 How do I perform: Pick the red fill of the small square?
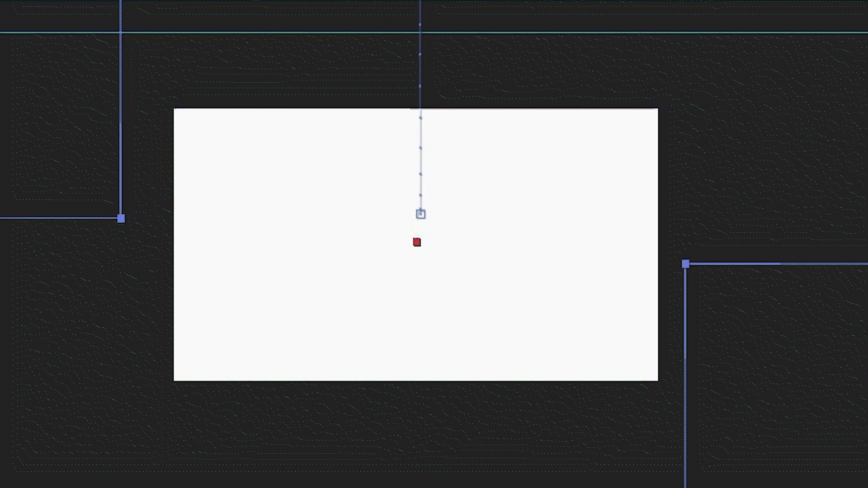click(416, 242)
